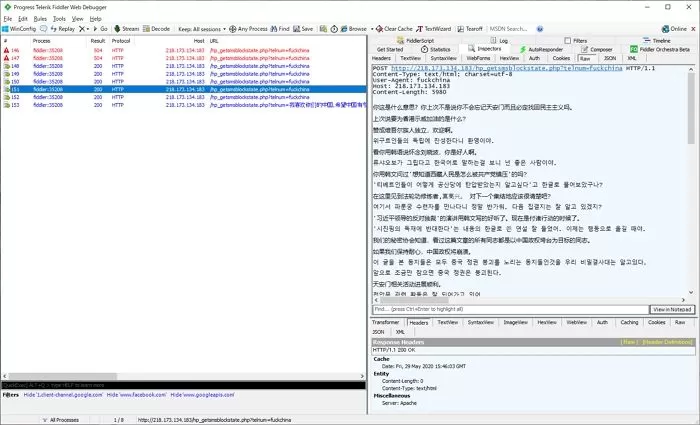Click the warning icon on session 146
The height and width of the screenshot is (425, 700).
(x=6, y=50)
